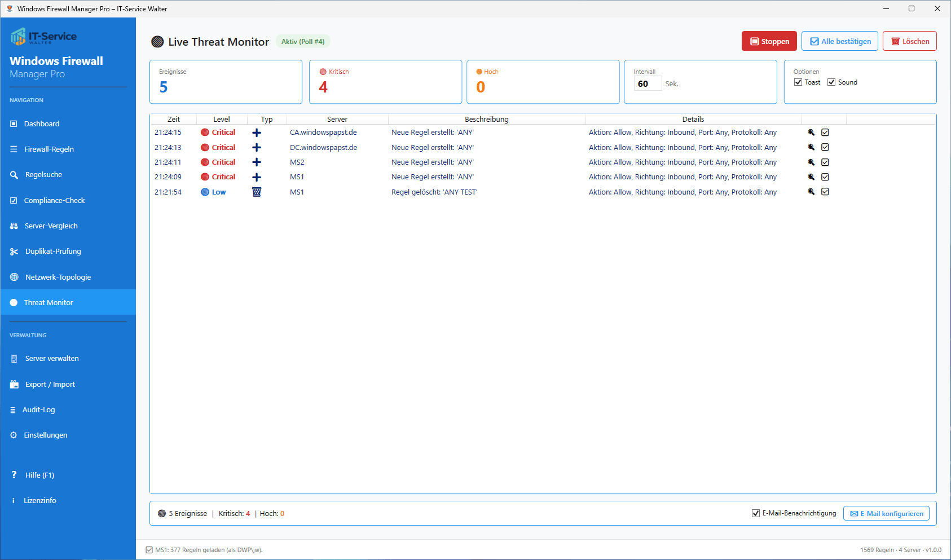Acknowledge the 21:21:54 Low event check icon
Screen dimensions: 951x560
click(x=825, y=192)
